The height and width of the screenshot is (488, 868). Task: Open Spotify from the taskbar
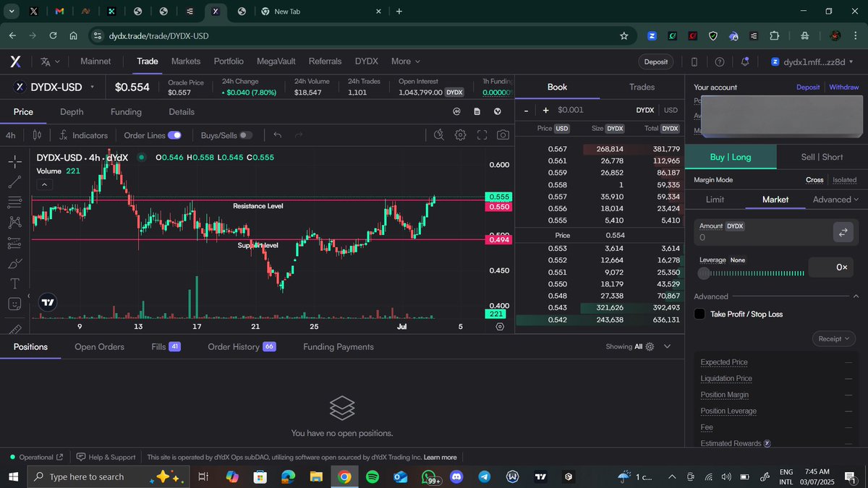373,477
